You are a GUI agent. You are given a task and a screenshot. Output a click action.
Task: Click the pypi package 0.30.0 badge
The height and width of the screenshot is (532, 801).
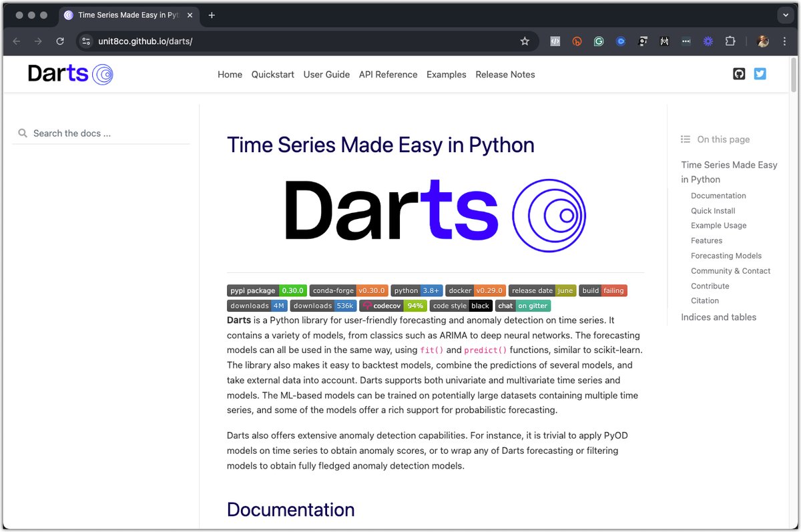tap(267, 290)
